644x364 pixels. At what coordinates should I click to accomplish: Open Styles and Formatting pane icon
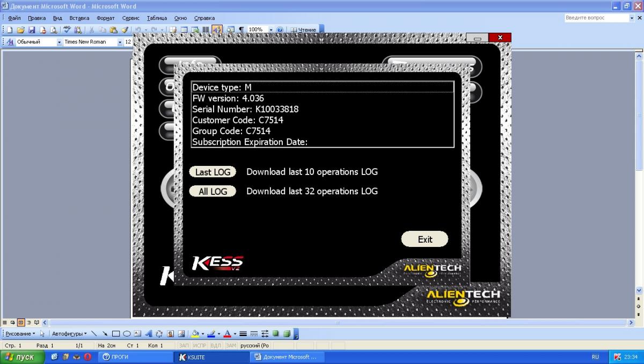[x=10, y=42]
